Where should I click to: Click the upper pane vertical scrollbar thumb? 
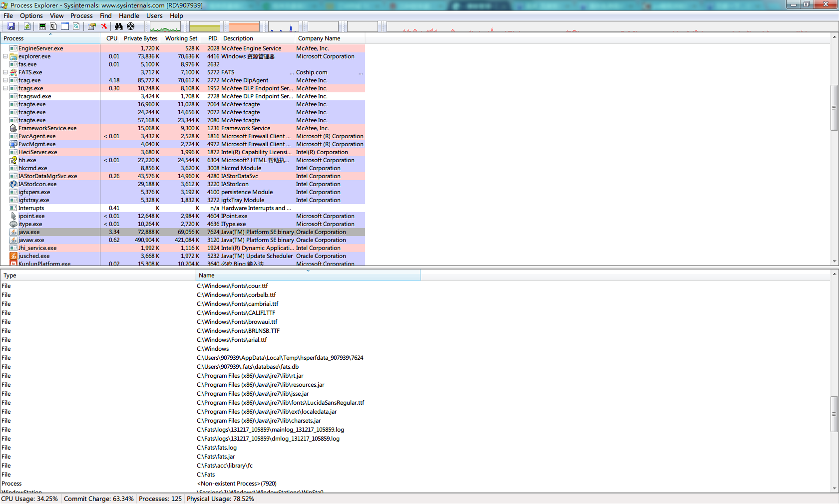tap(835, 108)
